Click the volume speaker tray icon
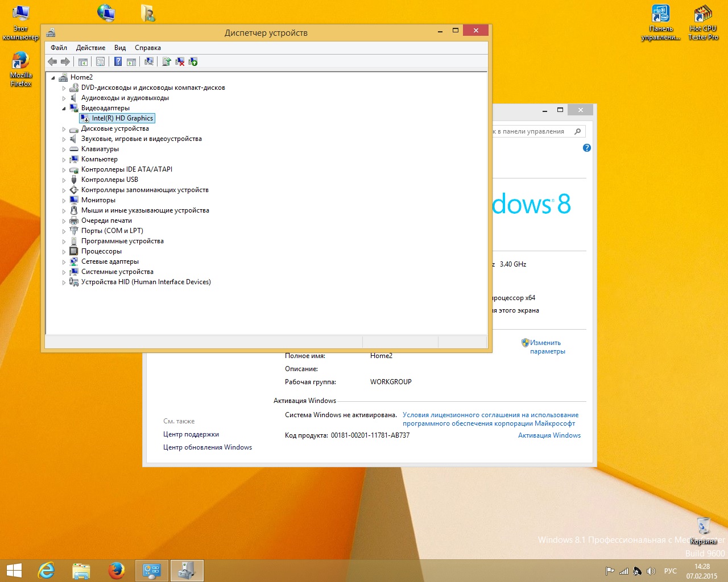The height and width of the screenshot is (582, 728). pos(651,571)
